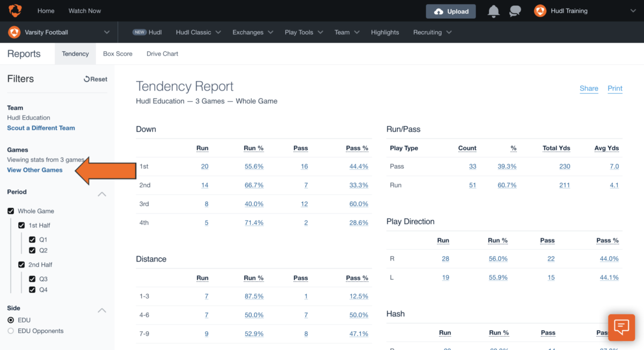Image resolution: width=644 pixels, height=350 pixels.
Task: Open the Exchanges dropdown menu
Action: click(253, 32)
